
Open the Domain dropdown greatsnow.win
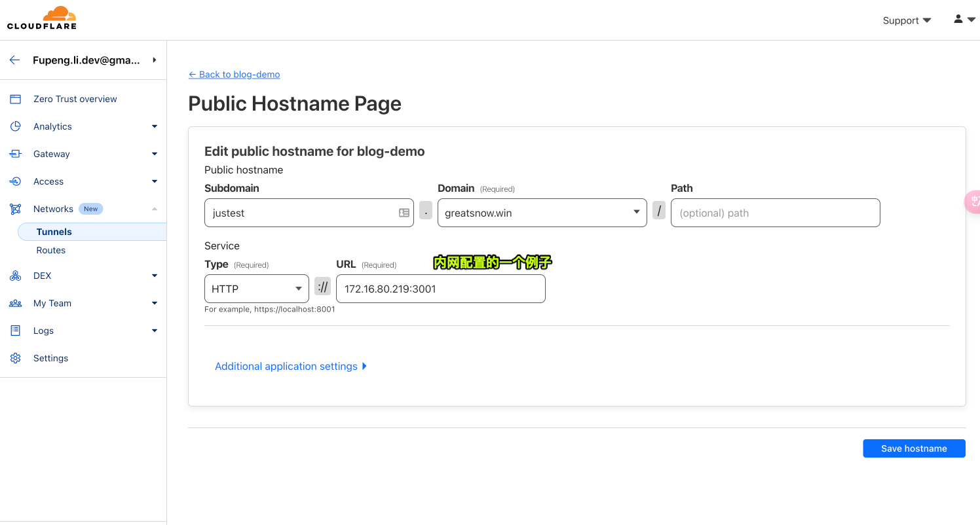point(542,213)
